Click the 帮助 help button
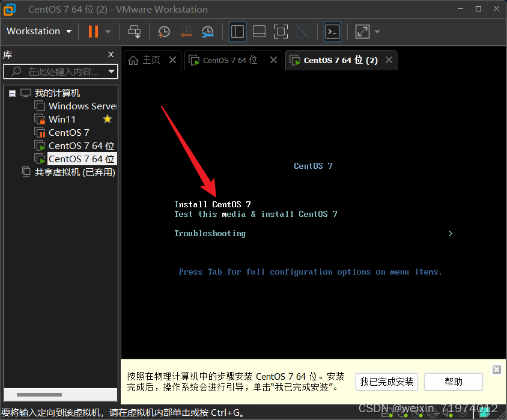 [454, 382]
